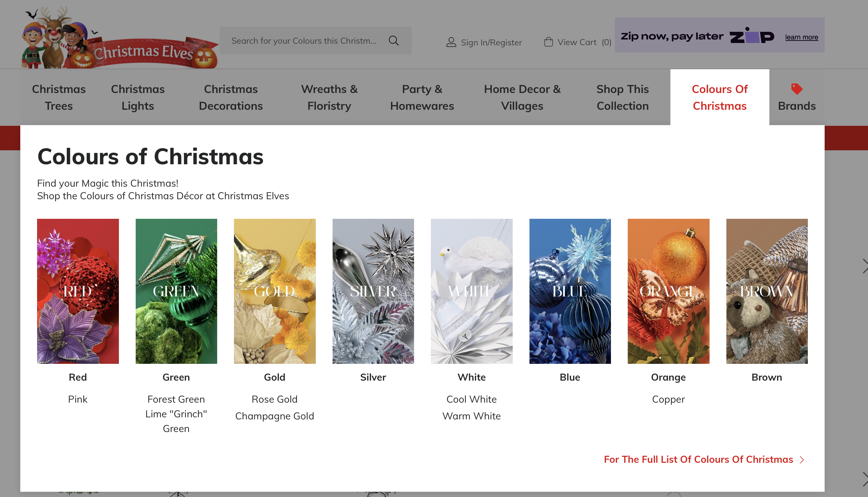This screenshot has width=868, height=497.
Task: Select the Colours Of Christmas tab
Action: (719, 97)
